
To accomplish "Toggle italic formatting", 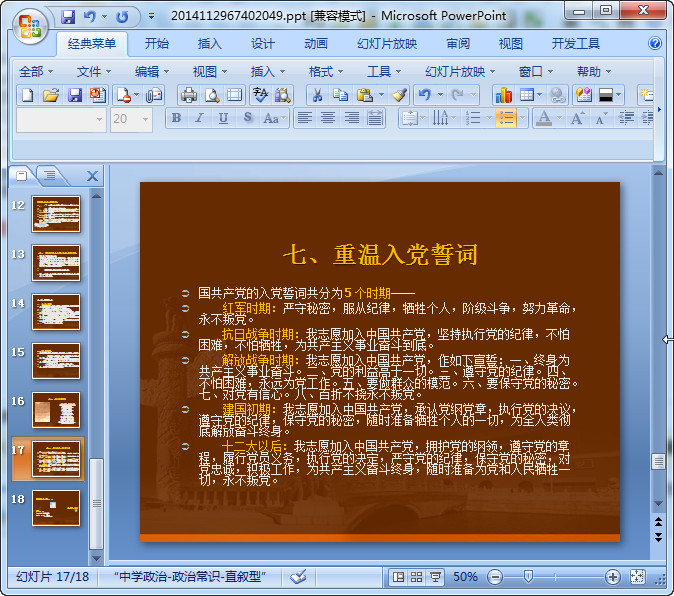I will pyautogui.click(x=199, y=118).
